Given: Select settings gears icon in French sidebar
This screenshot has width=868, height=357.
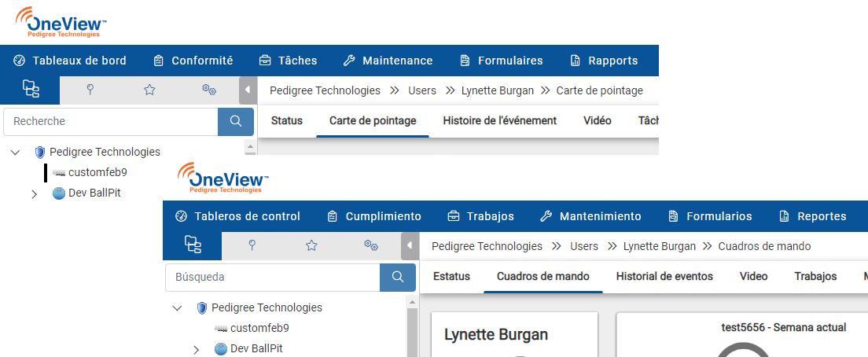Looking at the screenshot, I should tap(208, 90).
